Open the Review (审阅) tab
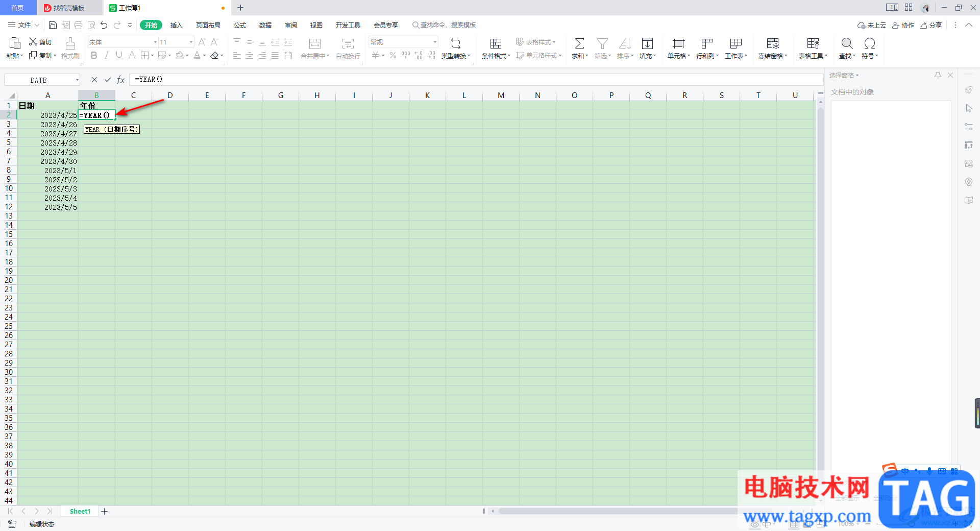This screenshot has height=531, width=980. pos(290,25)
